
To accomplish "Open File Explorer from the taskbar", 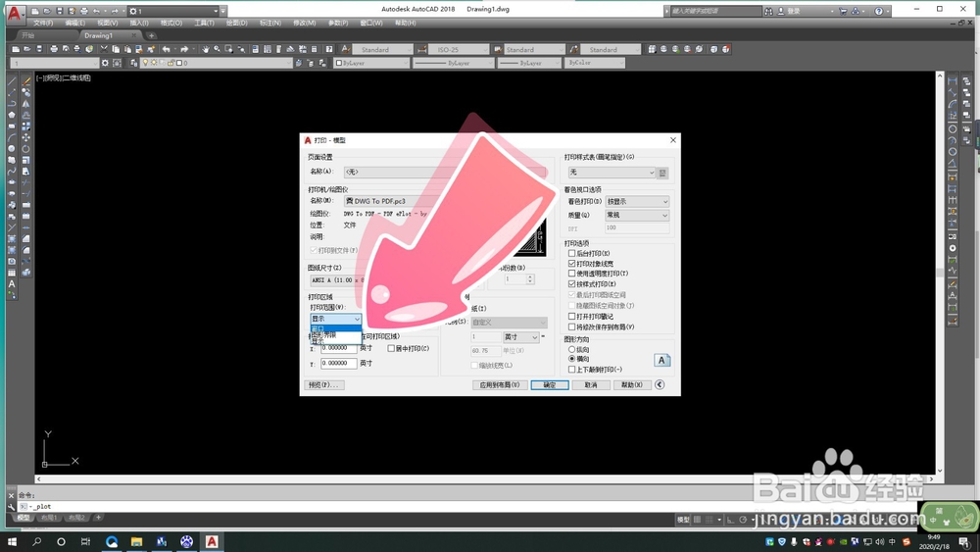I will click(136, 541).
